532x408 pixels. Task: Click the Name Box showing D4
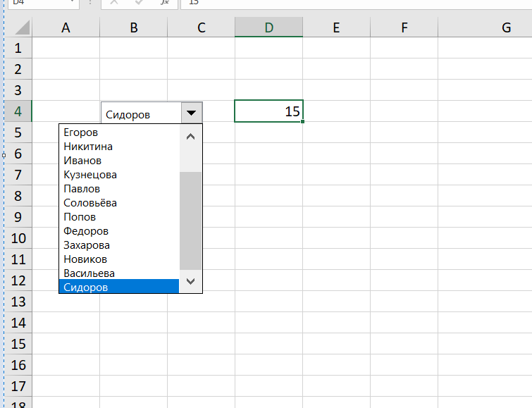[44, 4]
